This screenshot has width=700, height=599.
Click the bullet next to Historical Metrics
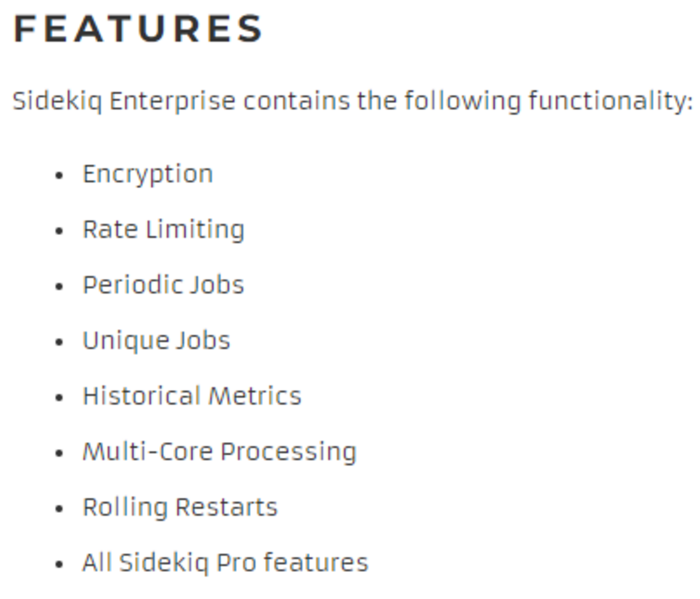(59, 397)
